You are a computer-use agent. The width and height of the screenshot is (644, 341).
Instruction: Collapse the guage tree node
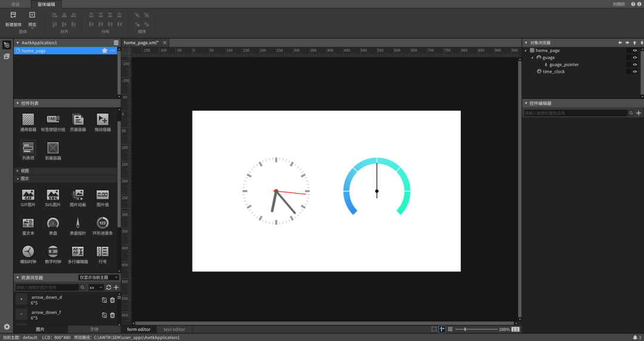[x=532, y=57]
